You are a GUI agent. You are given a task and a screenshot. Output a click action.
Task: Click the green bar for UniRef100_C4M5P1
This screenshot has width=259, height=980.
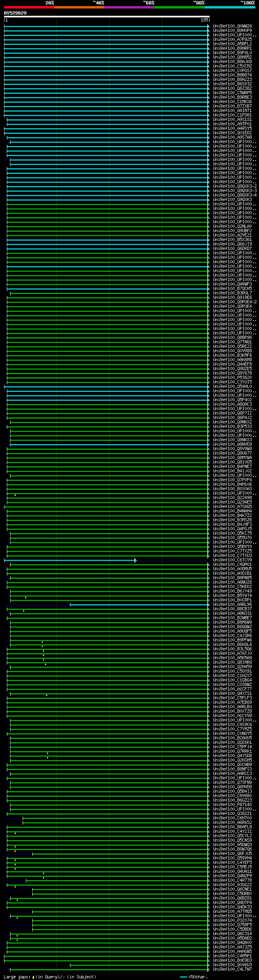(x=107, y=956)
